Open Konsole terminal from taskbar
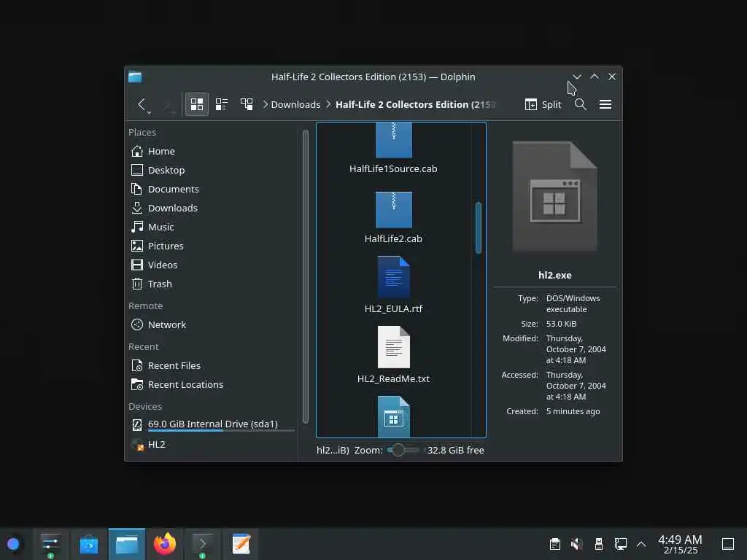Viewport: 747px width, 560px height. point(203,544)
